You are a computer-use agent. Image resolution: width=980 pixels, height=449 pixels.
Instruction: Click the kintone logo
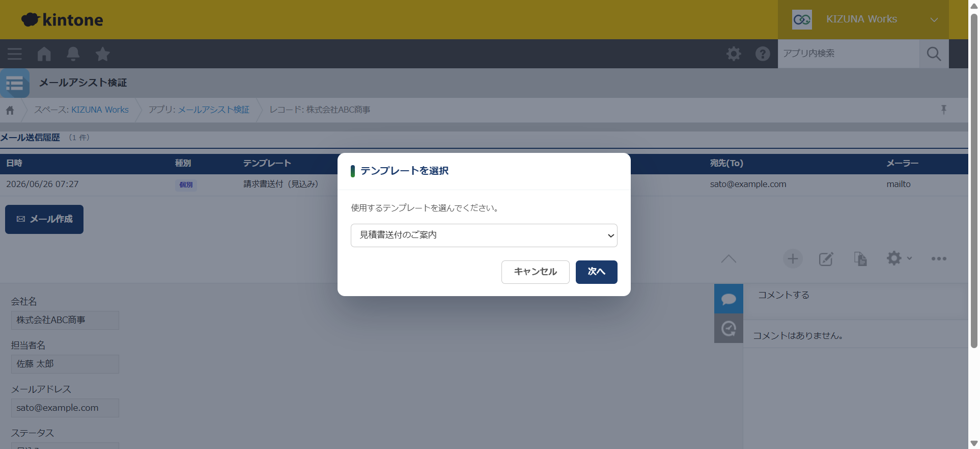click(62, 19)
